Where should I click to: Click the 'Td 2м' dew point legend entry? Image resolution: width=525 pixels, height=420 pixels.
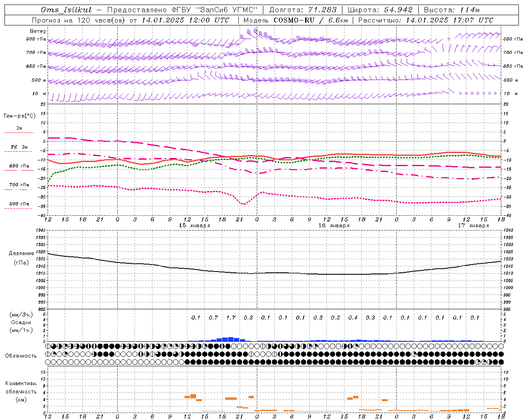[19, 146]
